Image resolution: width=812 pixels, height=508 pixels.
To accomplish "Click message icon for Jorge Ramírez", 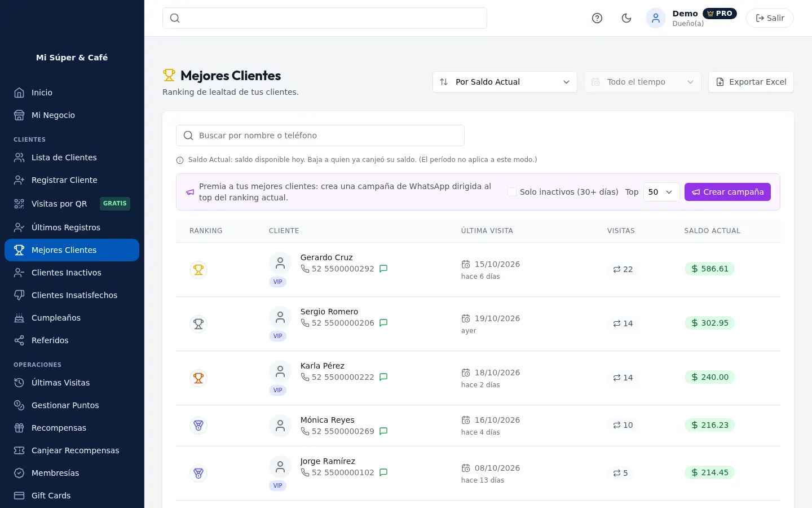I will tap(383, 472).
